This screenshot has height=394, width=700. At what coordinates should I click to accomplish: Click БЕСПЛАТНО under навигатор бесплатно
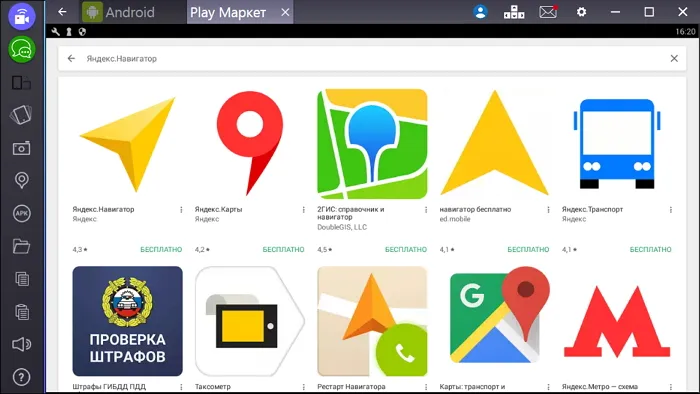point(528,249)
